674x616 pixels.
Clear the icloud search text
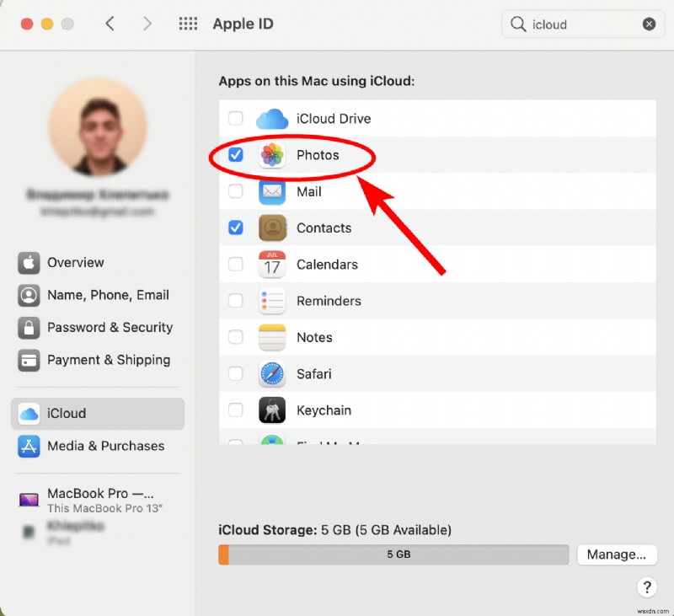649,24
